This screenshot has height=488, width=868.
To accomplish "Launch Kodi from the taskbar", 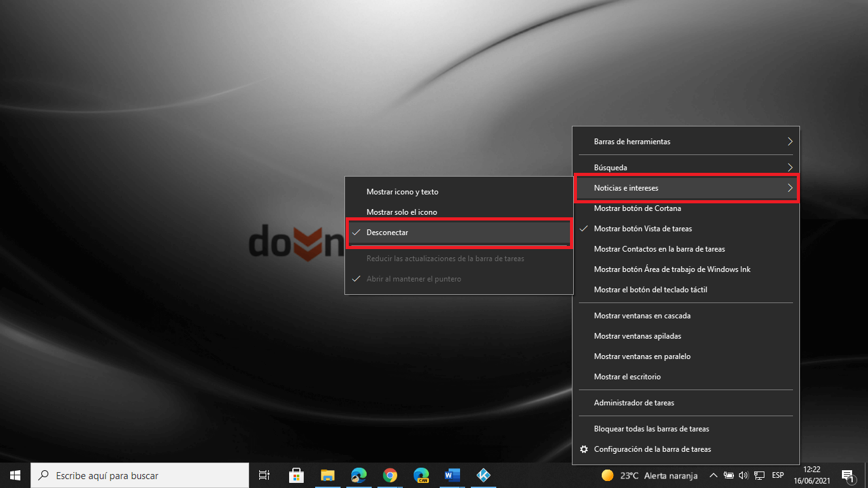I will (484, 475).
